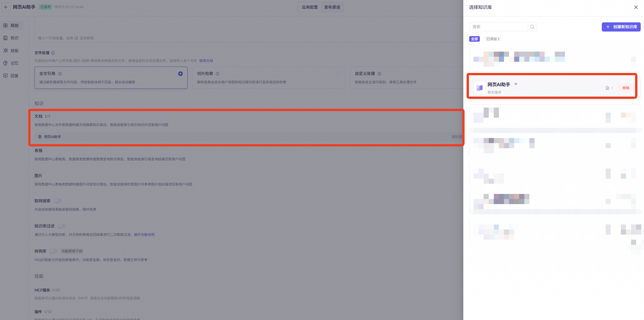
Task: Click the knowledge base search field
Action: click(x=498, y=27)
